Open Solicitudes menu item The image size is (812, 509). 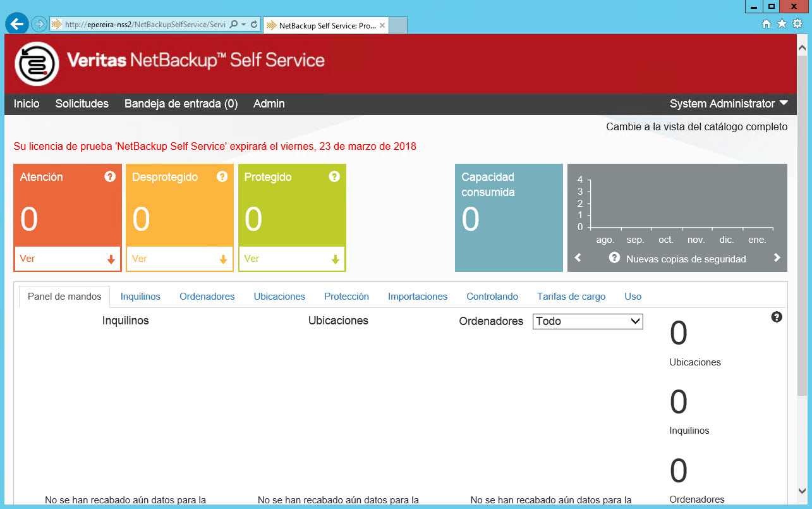(x=82, y=104)
